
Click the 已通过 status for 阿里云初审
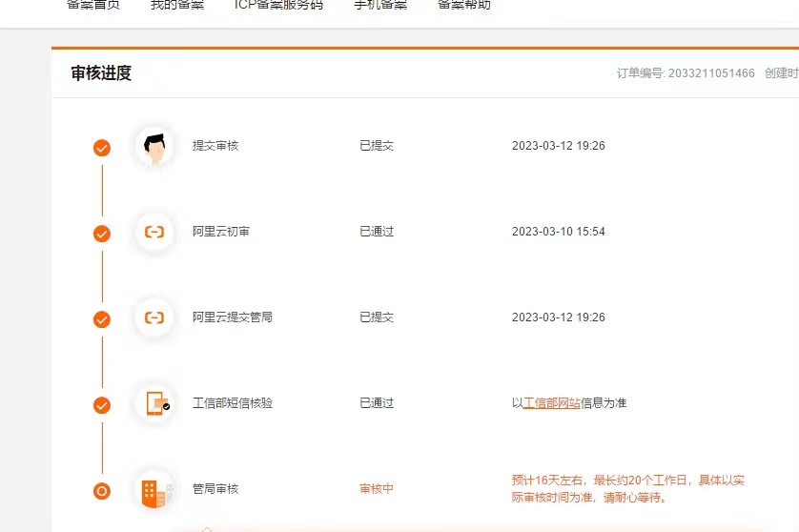(377, 232)
